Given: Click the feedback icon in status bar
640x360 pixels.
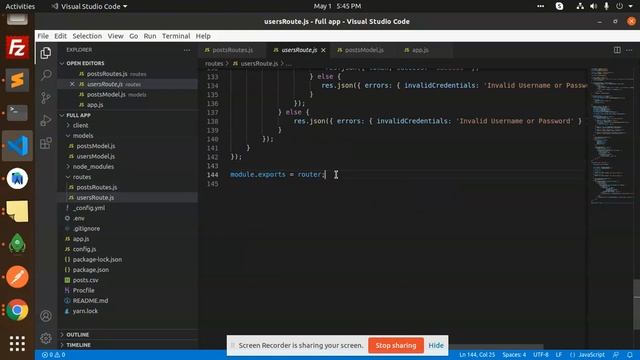Looking at the screenshot, I should (616, 355).
